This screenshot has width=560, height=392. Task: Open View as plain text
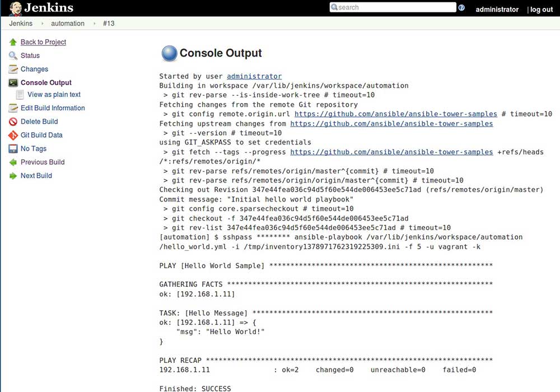[54, 95]
